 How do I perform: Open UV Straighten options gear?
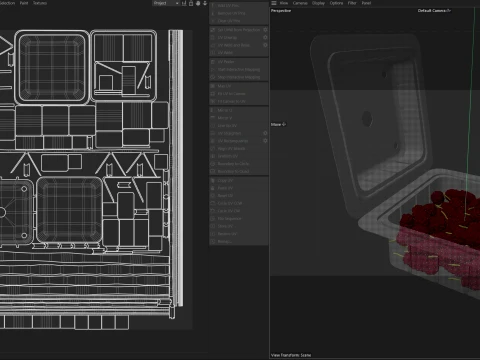[265, 133]
